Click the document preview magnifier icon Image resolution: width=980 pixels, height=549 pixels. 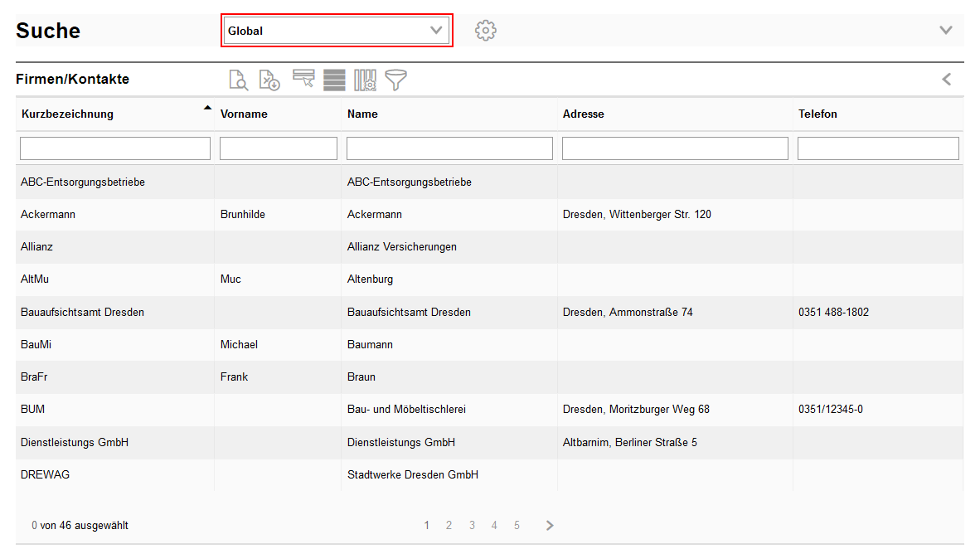[x=239, y=80]
